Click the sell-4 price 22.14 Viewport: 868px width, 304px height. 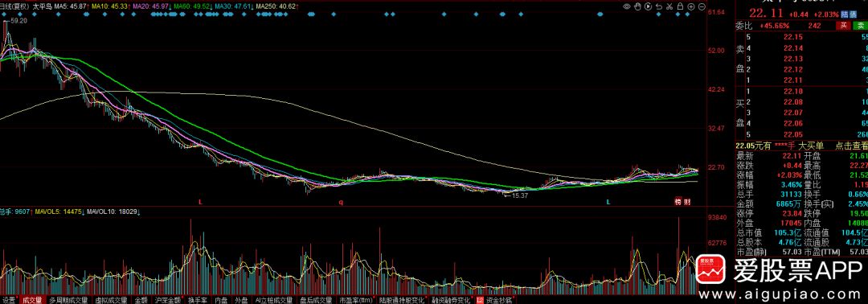tap(792, 48)
